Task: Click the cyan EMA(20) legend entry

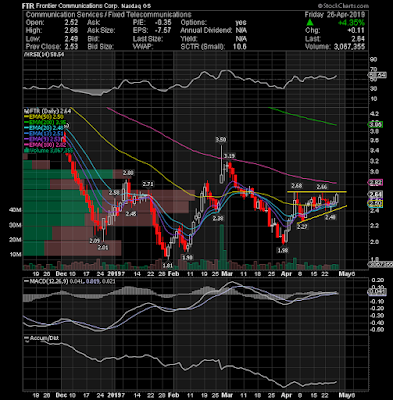Action: click(45, 128)
